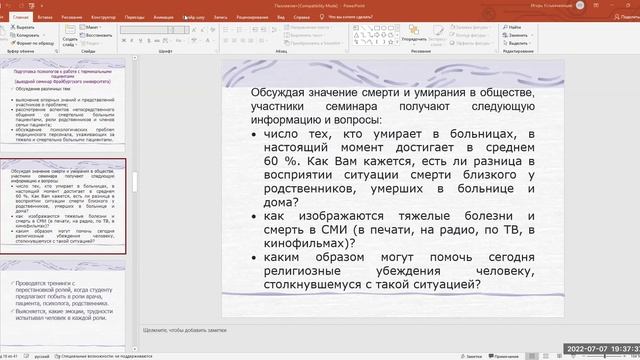640x360 pixels.
Task: Toggle bold (Ж) formatting
Action: 124,41
